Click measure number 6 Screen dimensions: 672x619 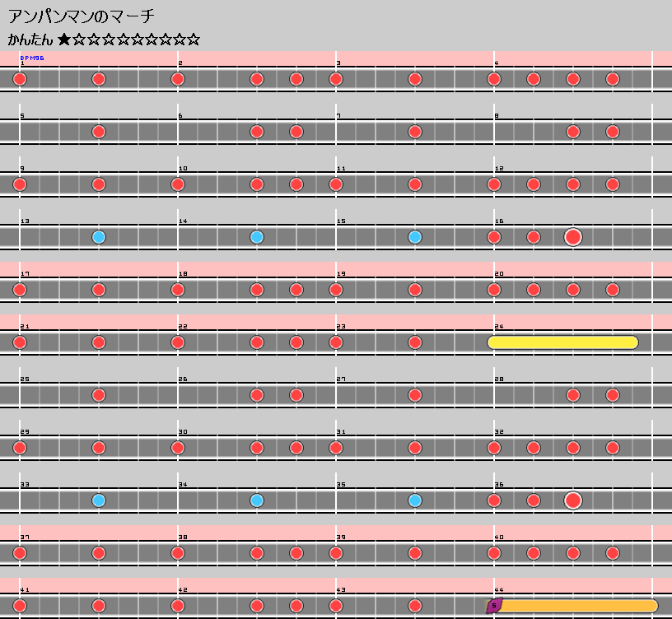(x=180, y=116)
